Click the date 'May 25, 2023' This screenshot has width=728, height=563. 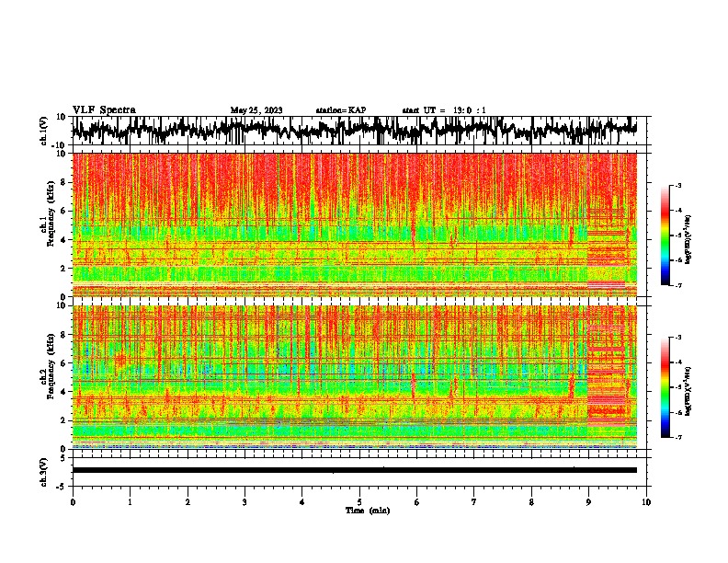tap(256, 110)
